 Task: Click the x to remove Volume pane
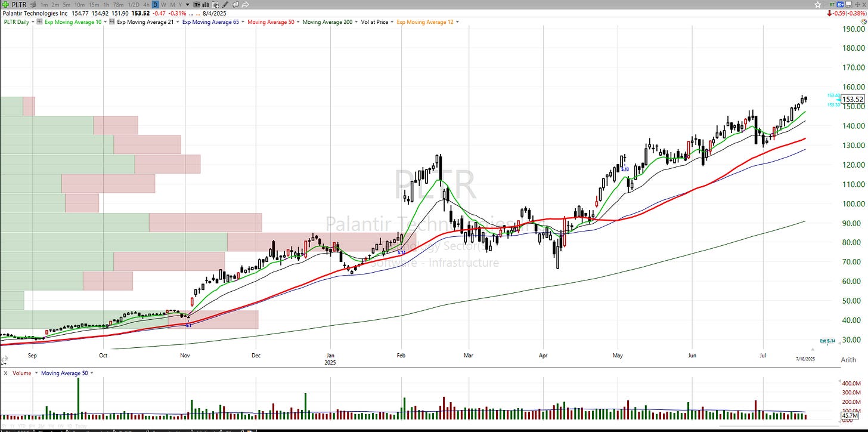click(x=5, y=373)
